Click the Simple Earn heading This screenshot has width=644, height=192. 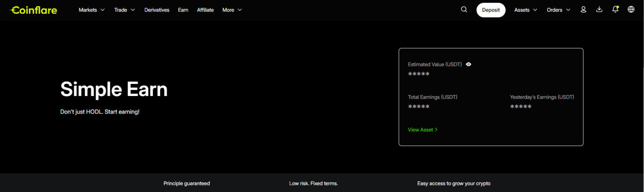114,89
